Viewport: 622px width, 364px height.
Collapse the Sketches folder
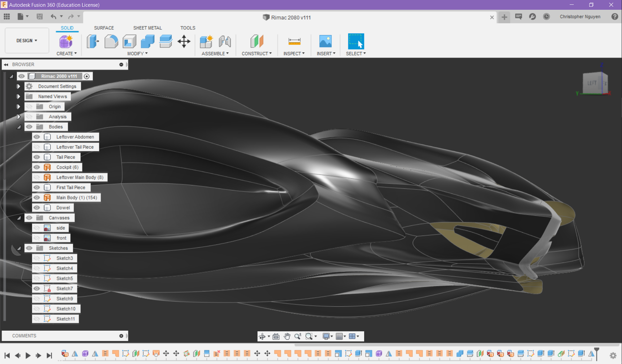point(19,248)
